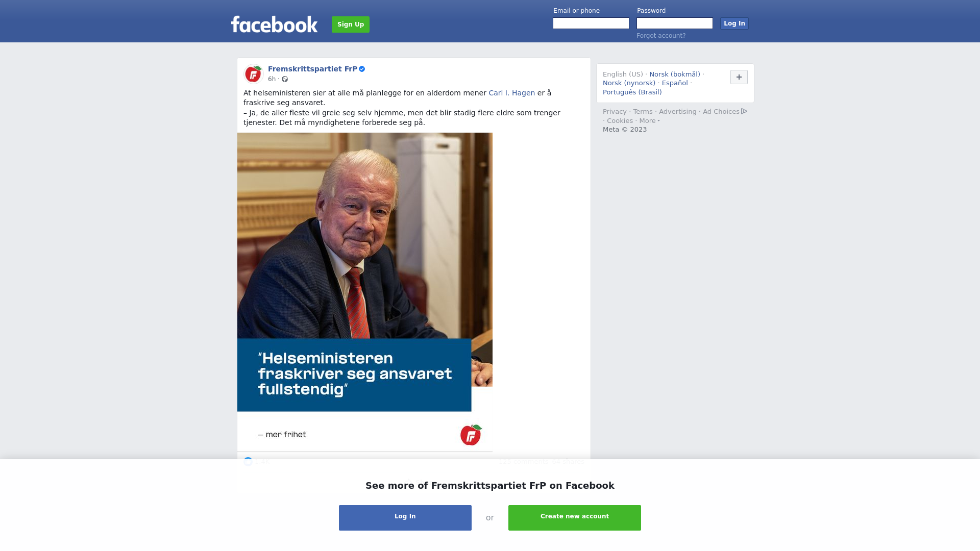Click the green Sign Up button

(351, 24)
